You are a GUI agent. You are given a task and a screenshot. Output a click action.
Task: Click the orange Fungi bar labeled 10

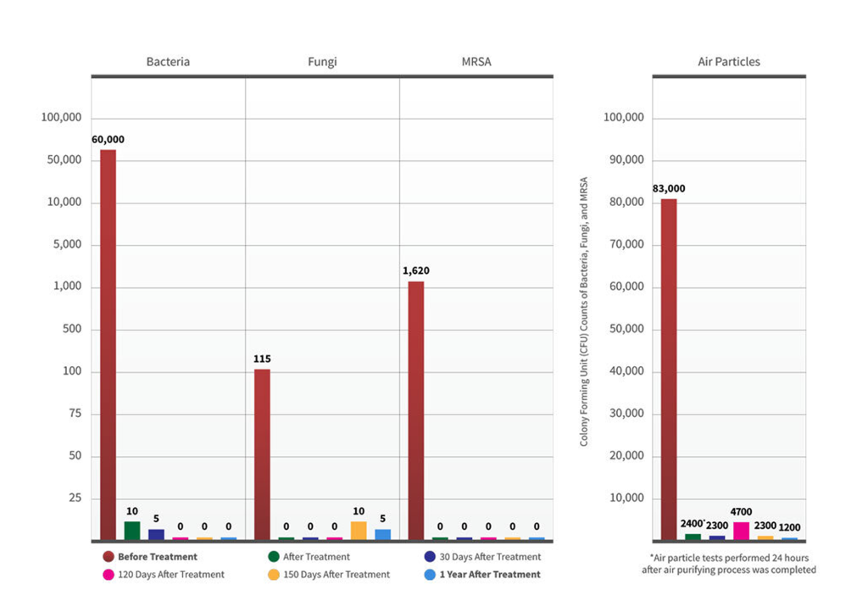click(359, 531)
